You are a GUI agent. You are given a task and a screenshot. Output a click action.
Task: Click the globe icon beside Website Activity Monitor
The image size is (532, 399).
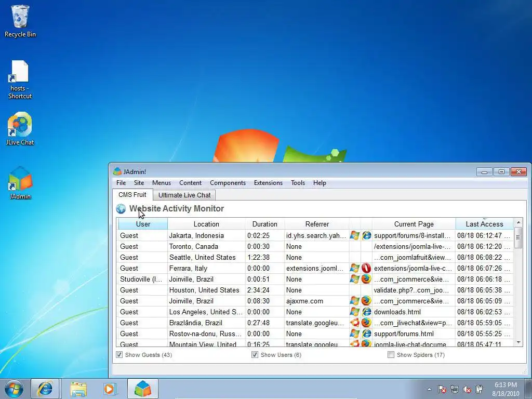pos(121,209)
